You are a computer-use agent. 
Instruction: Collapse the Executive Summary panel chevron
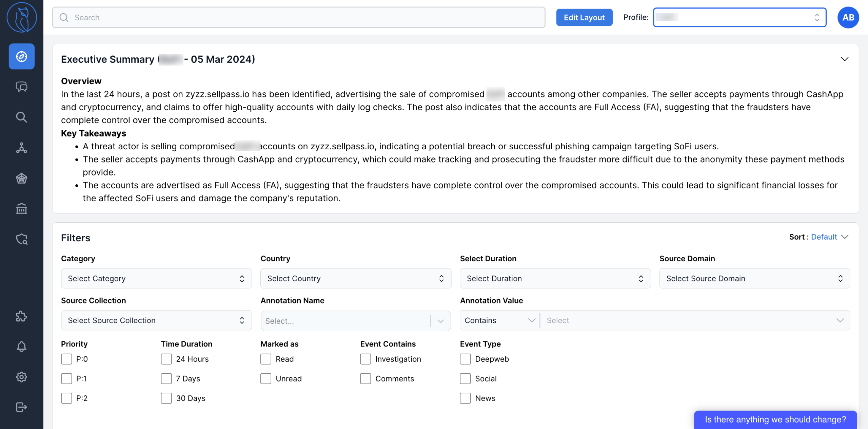click(845, 59)
